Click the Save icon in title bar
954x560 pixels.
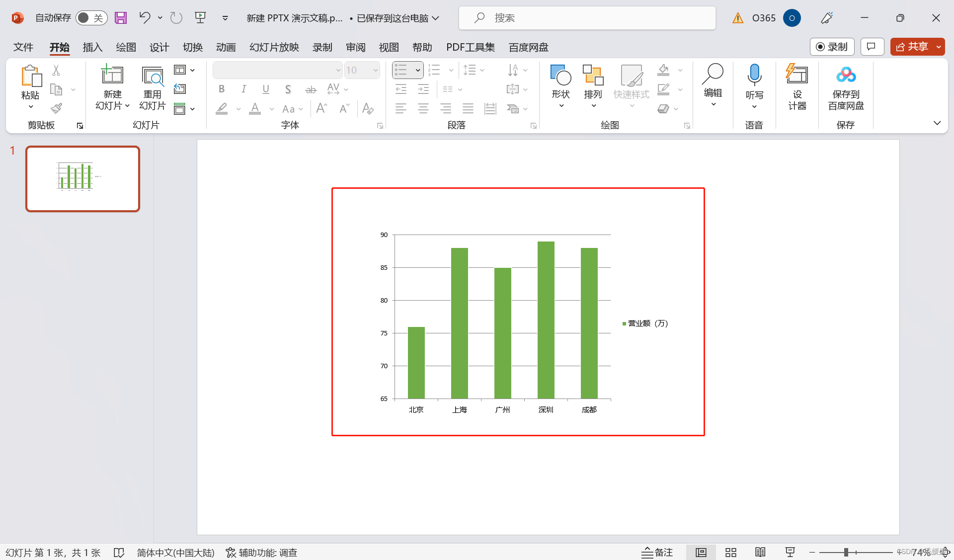121,18
